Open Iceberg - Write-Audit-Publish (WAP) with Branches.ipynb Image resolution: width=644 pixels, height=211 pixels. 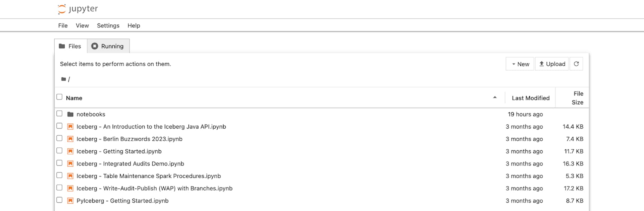(x=154, y=188)
